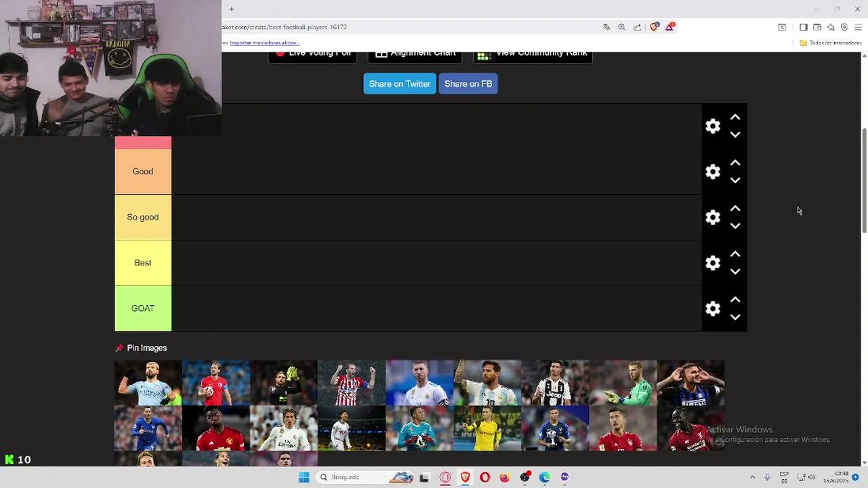
Task: Expand the system tray hidden icons chevron
Action: pyautogui.click(x=752, y=477)
